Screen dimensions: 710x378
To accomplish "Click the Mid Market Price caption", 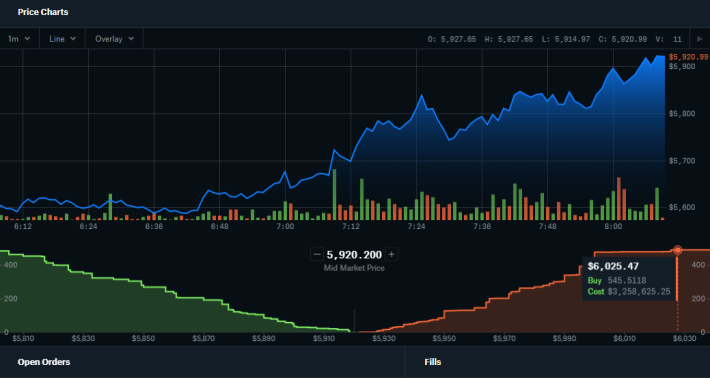I will click(x=354, y=268).
